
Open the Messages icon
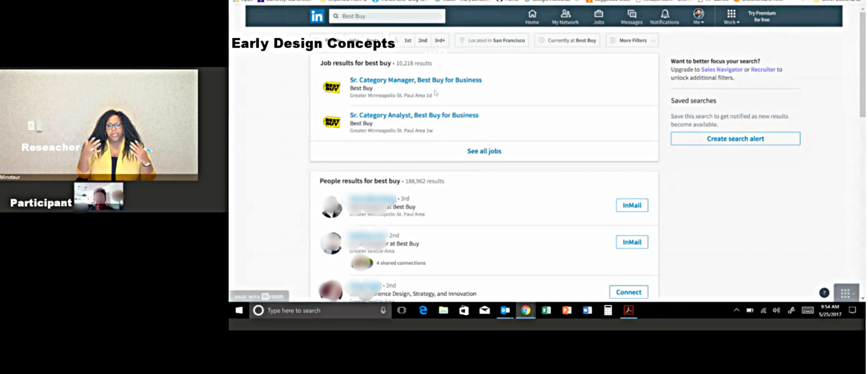[631, 17]
